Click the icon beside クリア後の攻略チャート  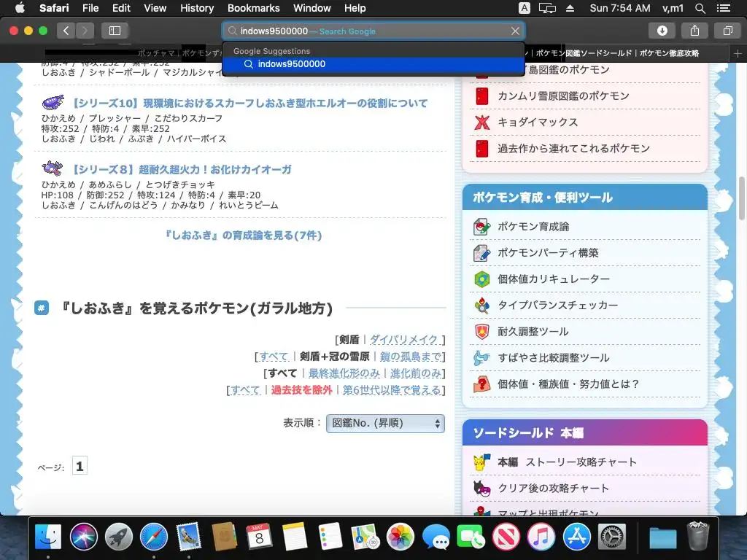click(x=481, y=488)
